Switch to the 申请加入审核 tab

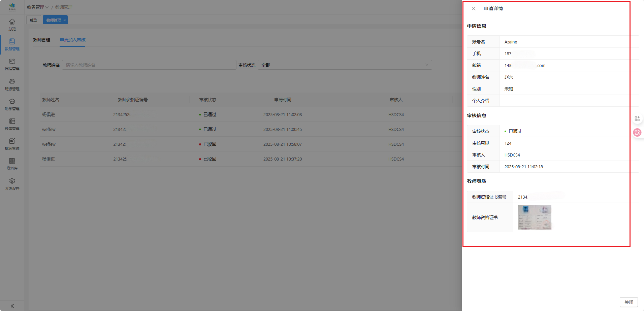(72, 40)
